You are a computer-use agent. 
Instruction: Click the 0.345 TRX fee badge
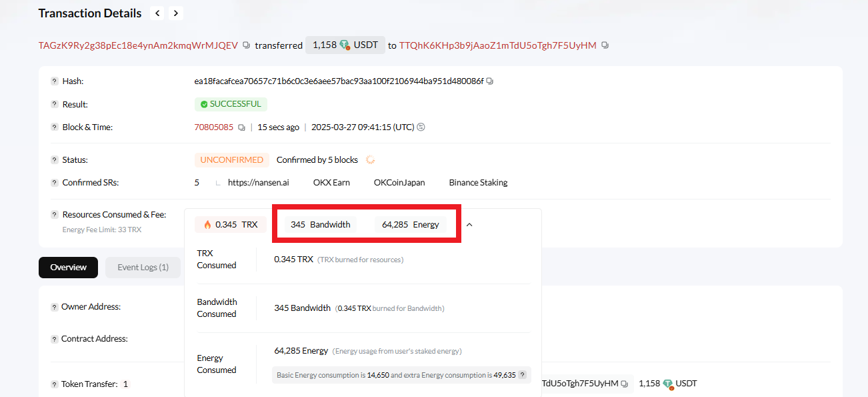click(230, 225)
